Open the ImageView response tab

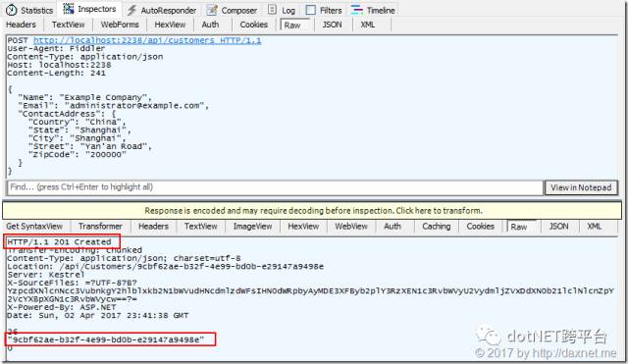(252, 227)
